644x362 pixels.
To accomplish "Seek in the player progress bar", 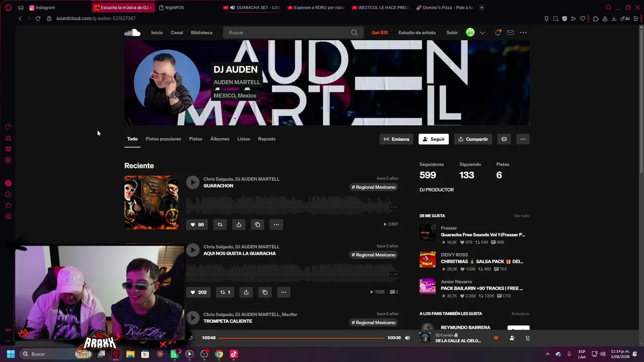I will click(301, 338).
